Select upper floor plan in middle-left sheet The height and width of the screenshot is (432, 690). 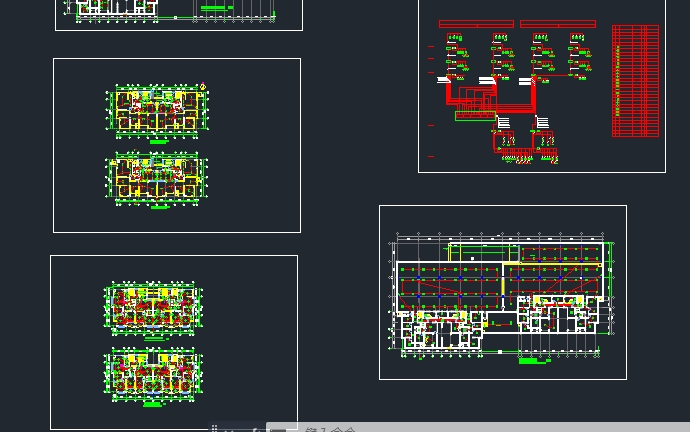coord(157,111)
